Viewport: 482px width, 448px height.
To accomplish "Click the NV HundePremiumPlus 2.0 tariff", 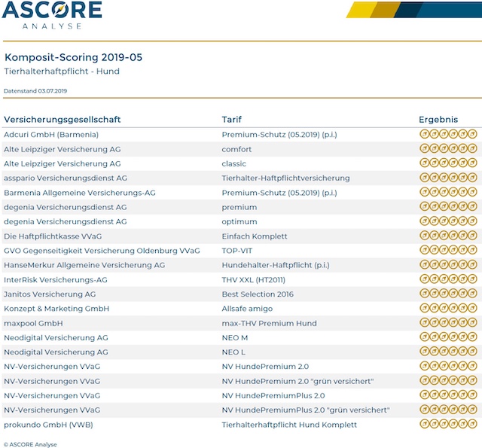I will [273, 396].
